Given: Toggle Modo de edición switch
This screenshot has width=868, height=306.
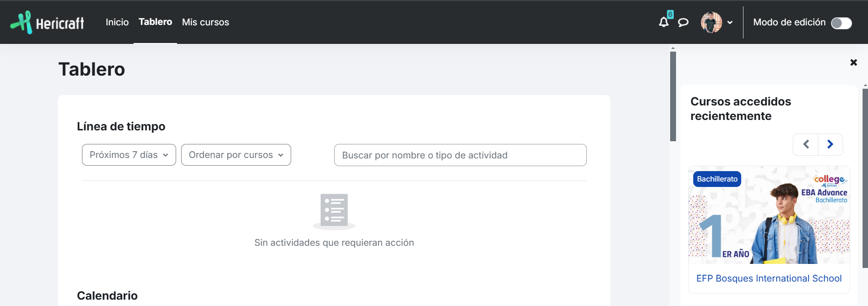Looking at the screenshot, I should [x=841, y=23].
